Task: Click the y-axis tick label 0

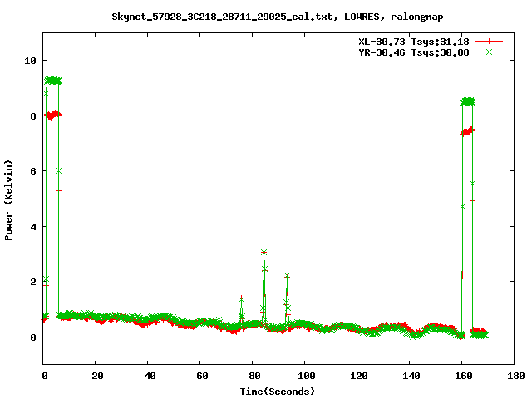Action: 33,337
